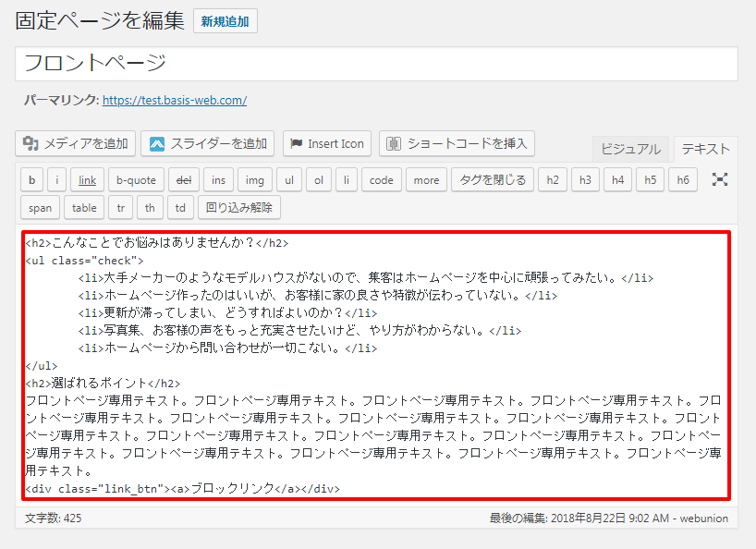This screenshot has height=549, width=756.
Task: Click the ins quicktag button
Action: tap(218, 180)
